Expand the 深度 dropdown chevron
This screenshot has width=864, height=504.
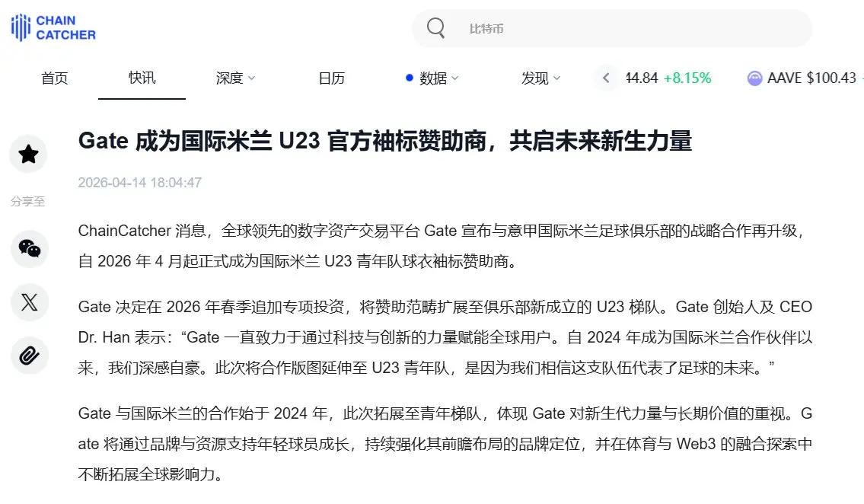(252, 78)
